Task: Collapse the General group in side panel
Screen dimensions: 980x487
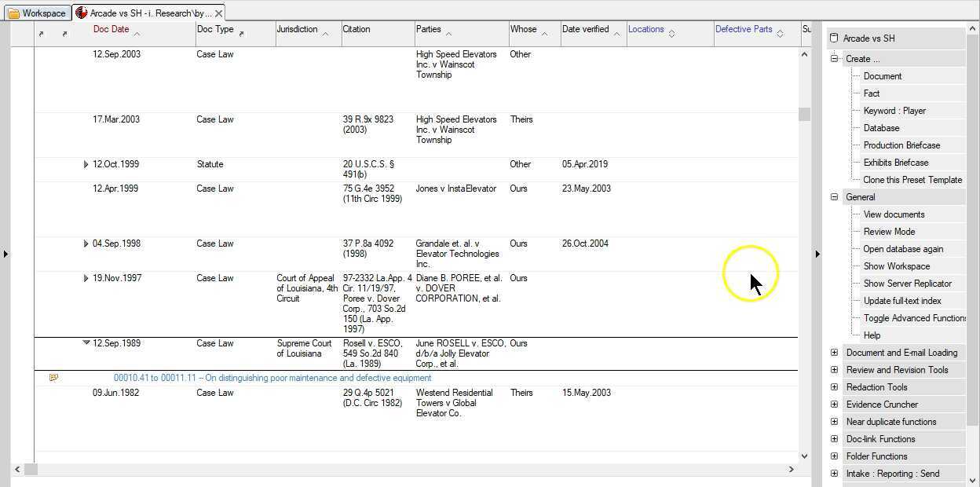Action: [x=834, y=197]
